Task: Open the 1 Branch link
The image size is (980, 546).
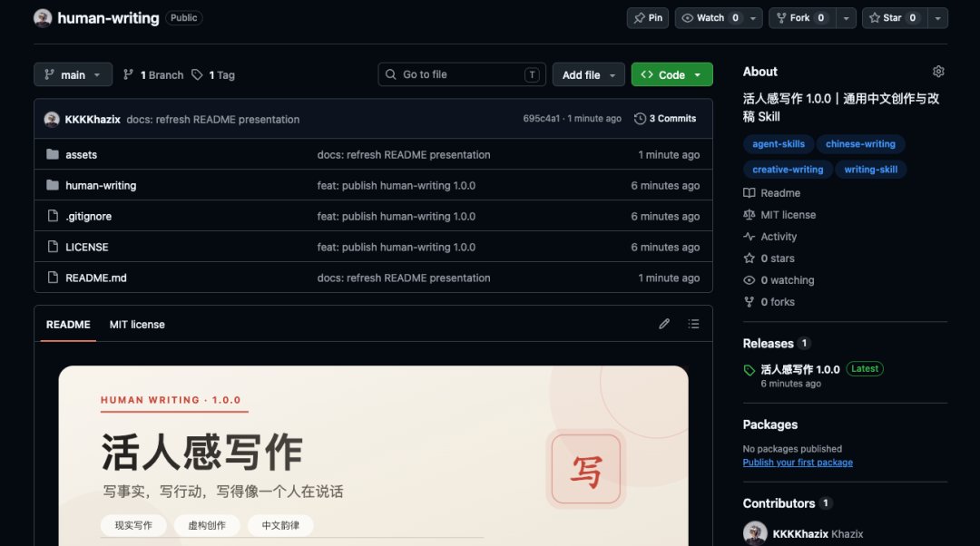Action: pos(153,75)
